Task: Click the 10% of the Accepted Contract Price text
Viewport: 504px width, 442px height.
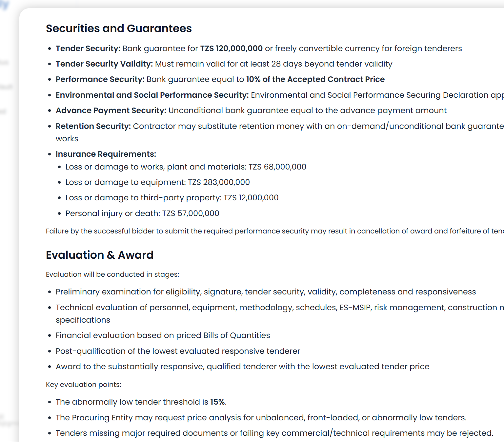Action: 315,79
